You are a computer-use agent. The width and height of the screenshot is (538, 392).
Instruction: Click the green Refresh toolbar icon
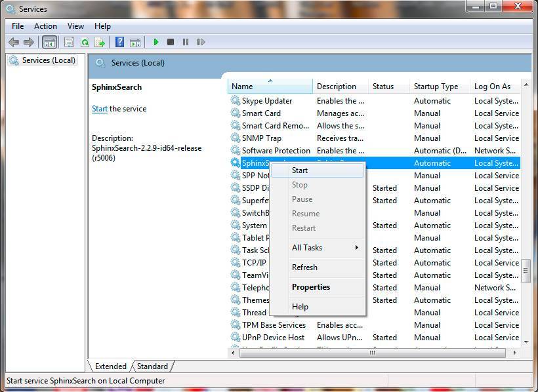[x=85, y=42]
